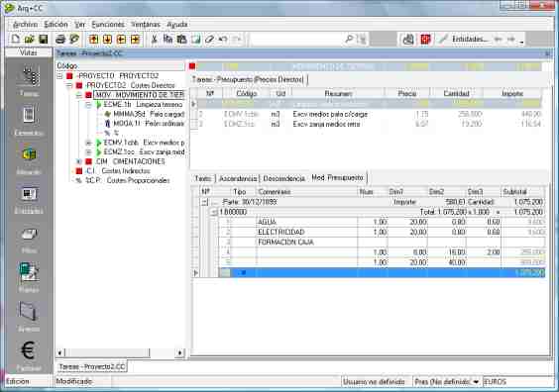This screenshot has height=392, width=559.
Task: Click the toolbar search input field
Action: tap(298, 40)
